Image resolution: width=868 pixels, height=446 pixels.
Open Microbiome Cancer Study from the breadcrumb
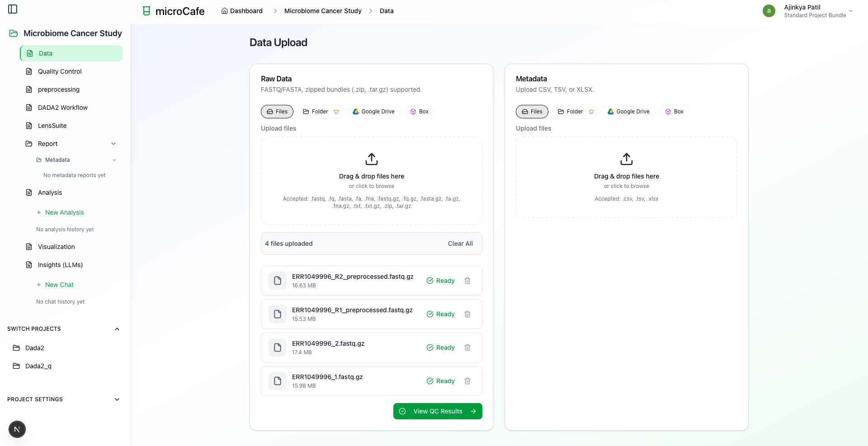tap(322, 11)
